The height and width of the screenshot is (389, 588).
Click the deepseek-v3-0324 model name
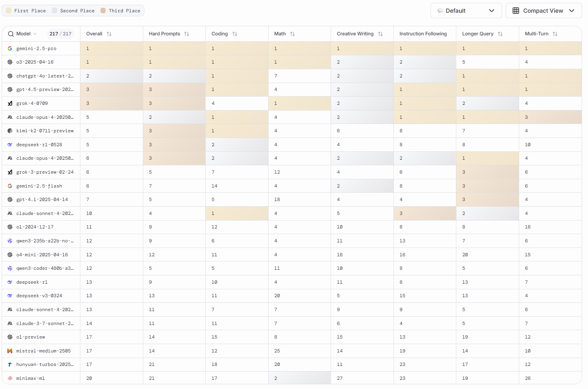tap(39, 296)
